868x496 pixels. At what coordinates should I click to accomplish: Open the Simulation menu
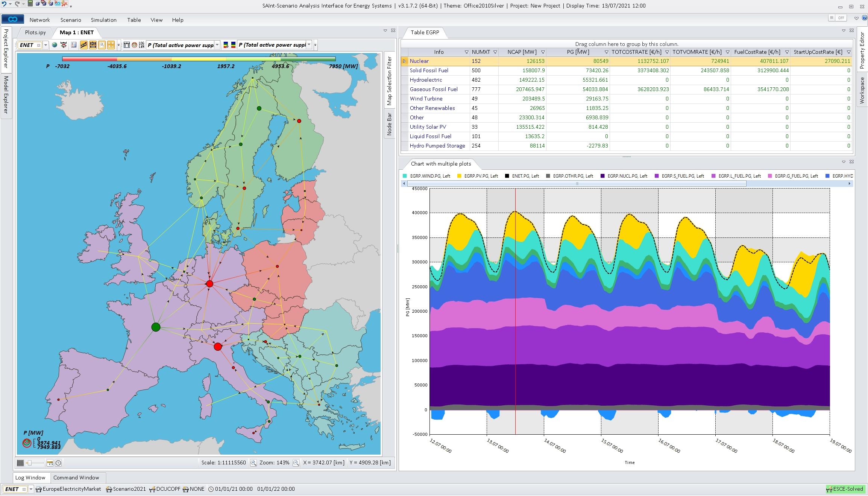point(103,20)
